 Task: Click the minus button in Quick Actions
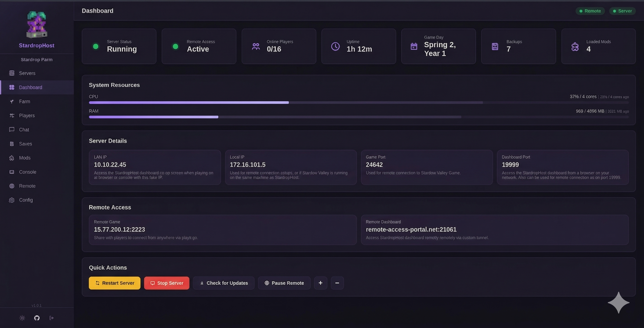click(337, 283)
